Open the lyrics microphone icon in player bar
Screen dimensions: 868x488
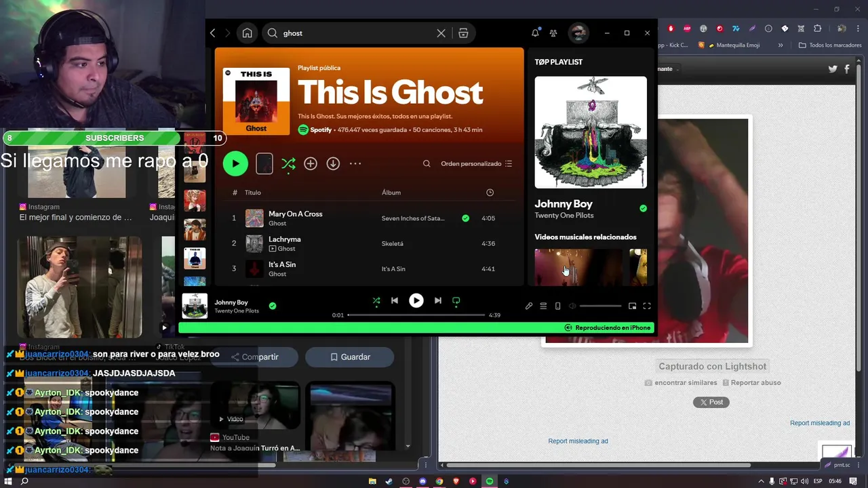tap(529, 306)
